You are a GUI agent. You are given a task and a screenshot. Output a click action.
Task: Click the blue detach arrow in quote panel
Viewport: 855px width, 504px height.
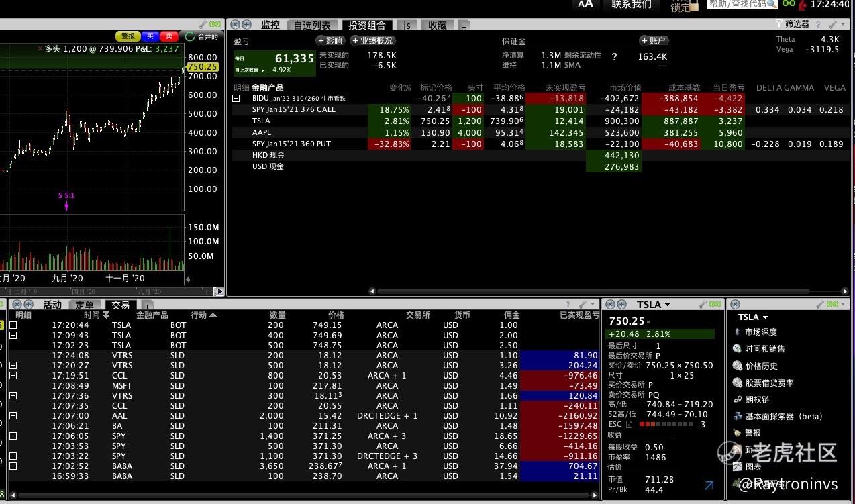709,485
